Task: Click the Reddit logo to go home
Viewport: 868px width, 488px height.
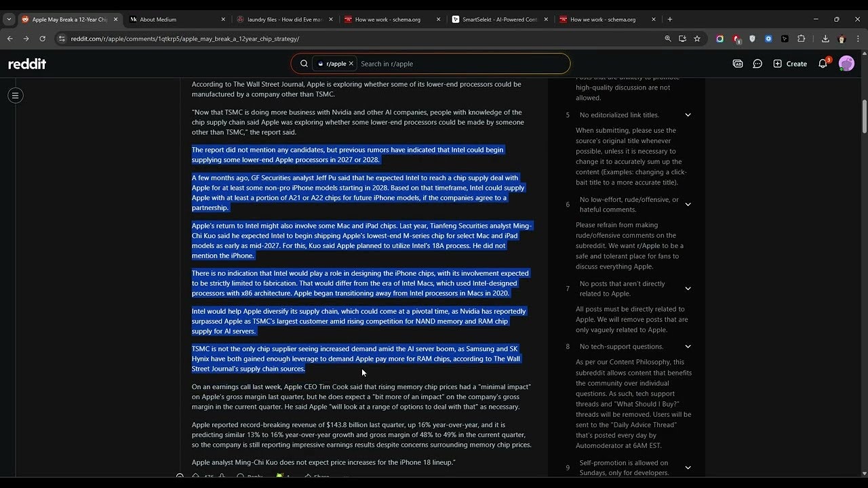Action: 27,64
